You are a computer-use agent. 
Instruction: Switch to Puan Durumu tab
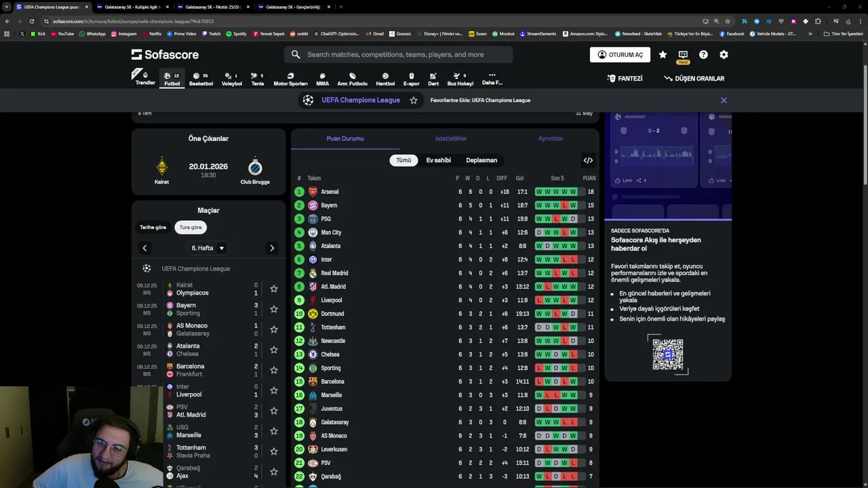[x=345, y=138]
